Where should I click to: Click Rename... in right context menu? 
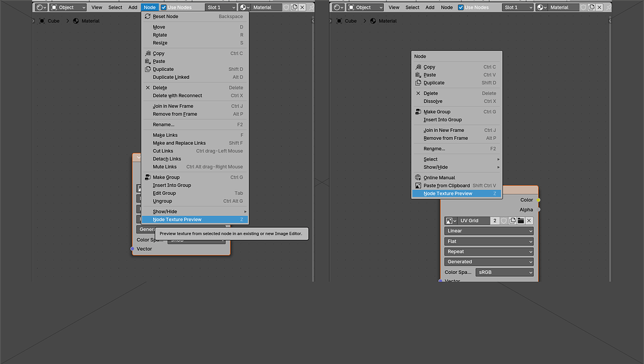coord(456,149)
